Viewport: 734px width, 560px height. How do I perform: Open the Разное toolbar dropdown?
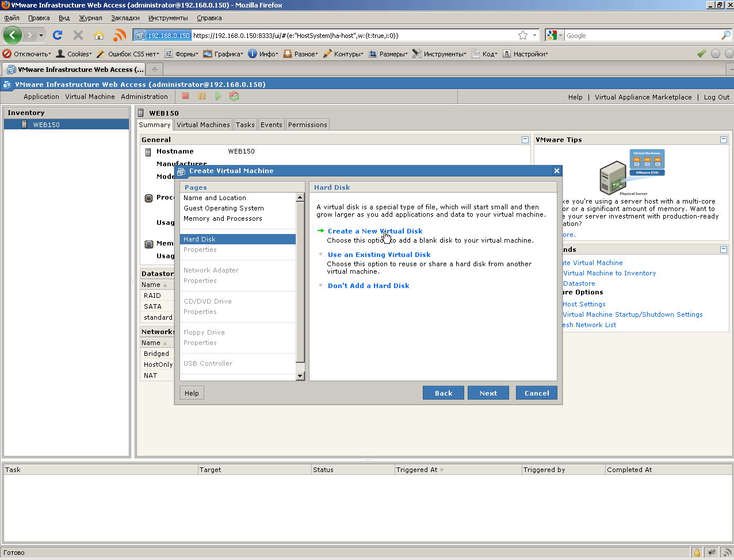coord(300,53)
